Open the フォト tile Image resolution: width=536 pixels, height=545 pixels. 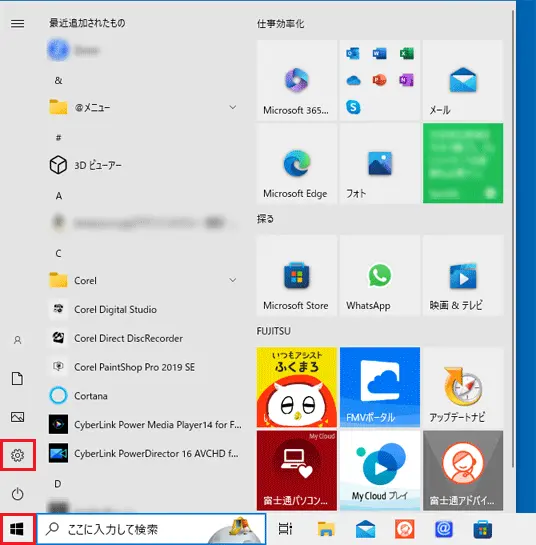coord(380,163)
